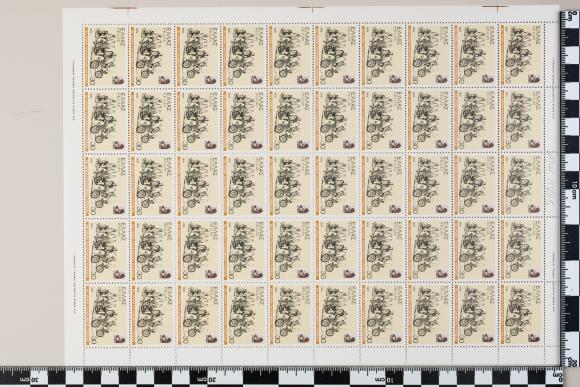Select the bottom-right corner stamp of the sheet
This screenshot has width=580, height=387.
coord(522,315)
